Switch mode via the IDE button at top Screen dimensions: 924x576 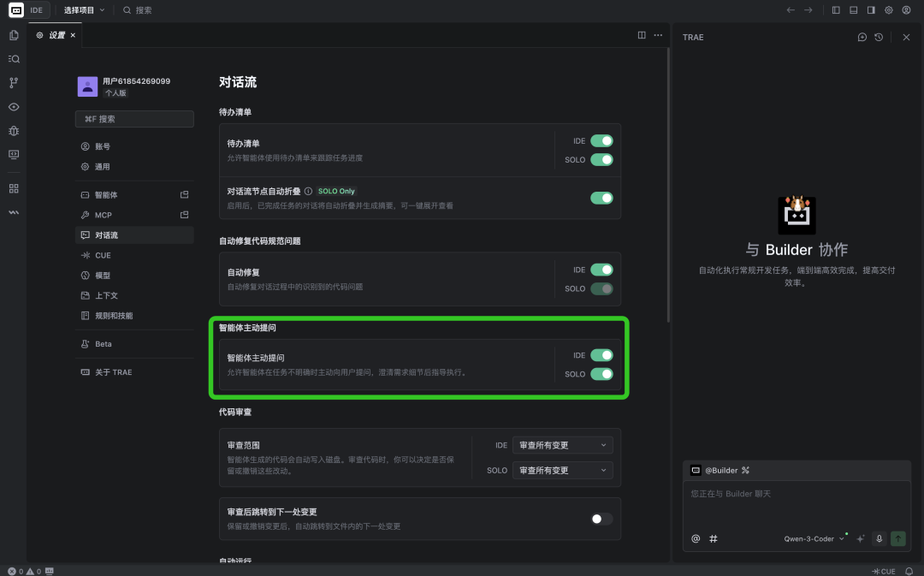click(37, 10)
